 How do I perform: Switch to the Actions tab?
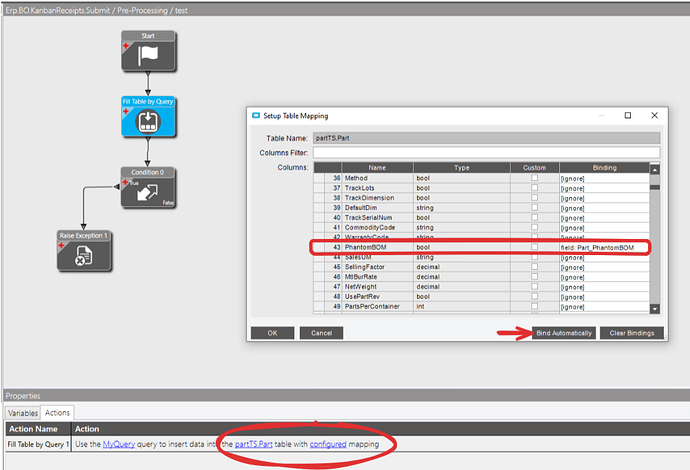click(x=57, y=412)
